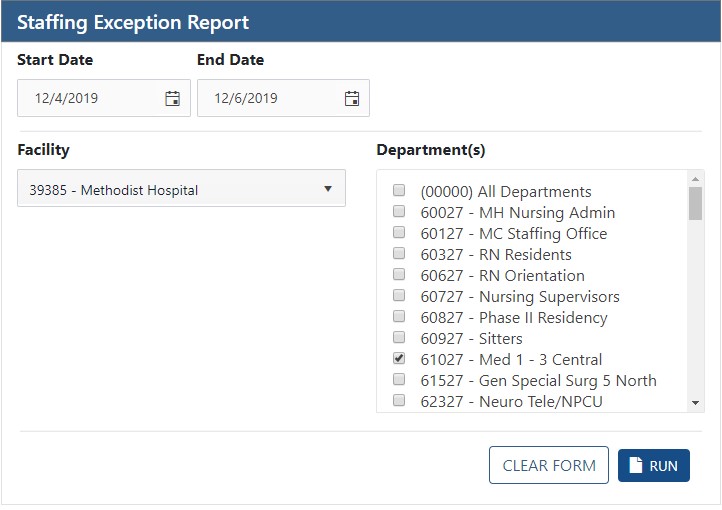This screenshot has width=722, height=510.
Task: Expand the Facility dropdown arrow
Action: (328, 189)
